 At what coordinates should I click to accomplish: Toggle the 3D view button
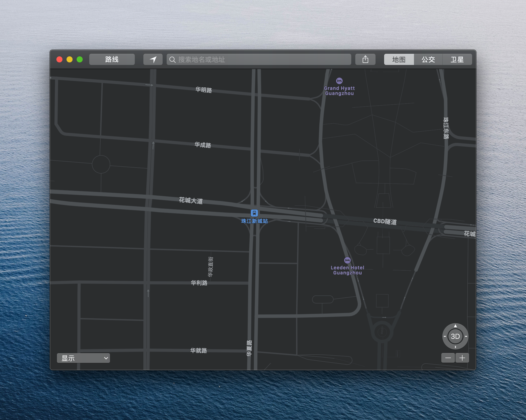455,336
